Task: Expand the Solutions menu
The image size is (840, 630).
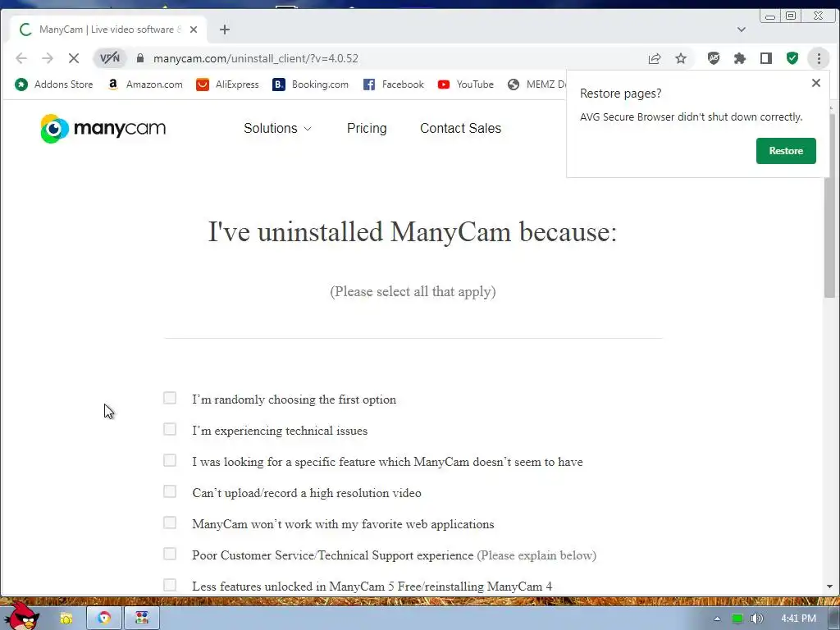Action: click(277, 129)
